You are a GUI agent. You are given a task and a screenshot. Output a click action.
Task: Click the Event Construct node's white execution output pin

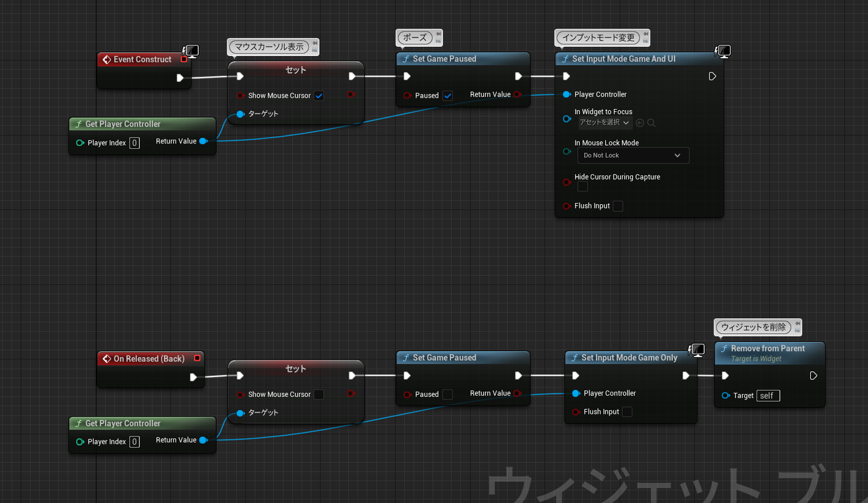coord(180,78)
